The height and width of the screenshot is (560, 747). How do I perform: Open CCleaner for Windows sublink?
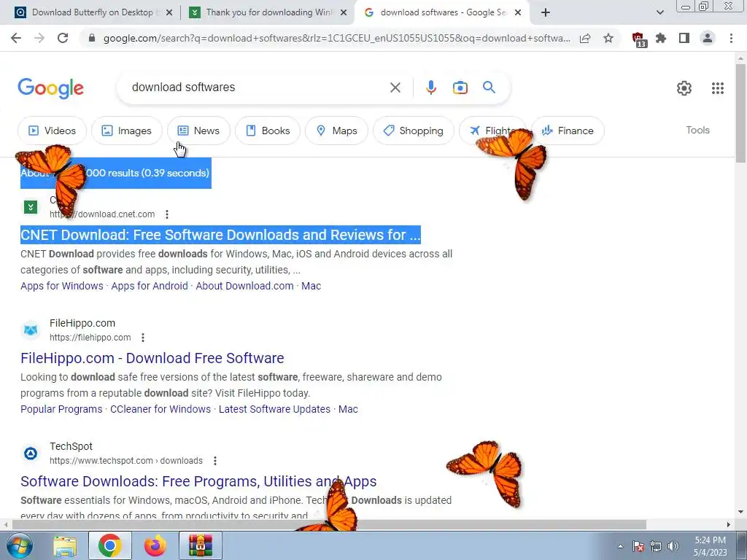pos(160,409)
